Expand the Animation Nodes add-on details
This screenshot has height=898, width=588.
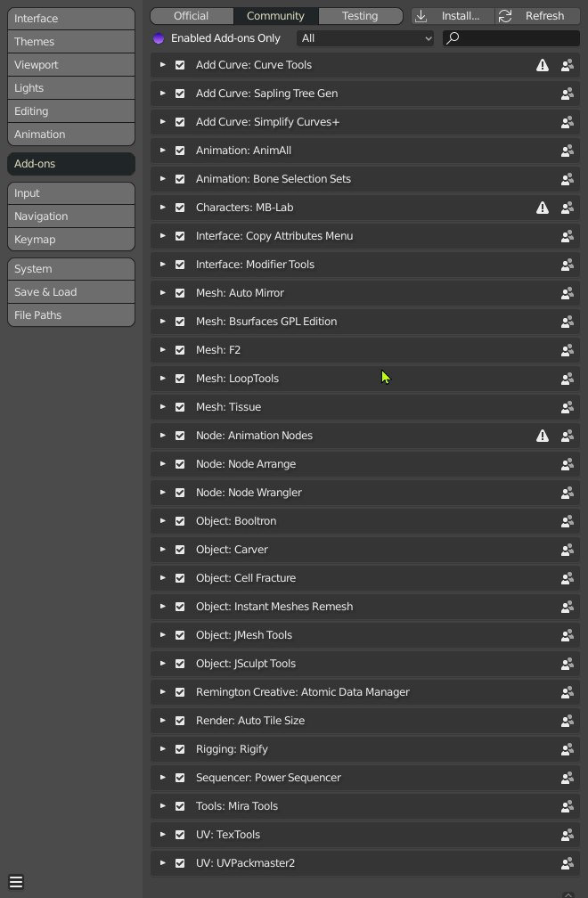click(163, 436)
